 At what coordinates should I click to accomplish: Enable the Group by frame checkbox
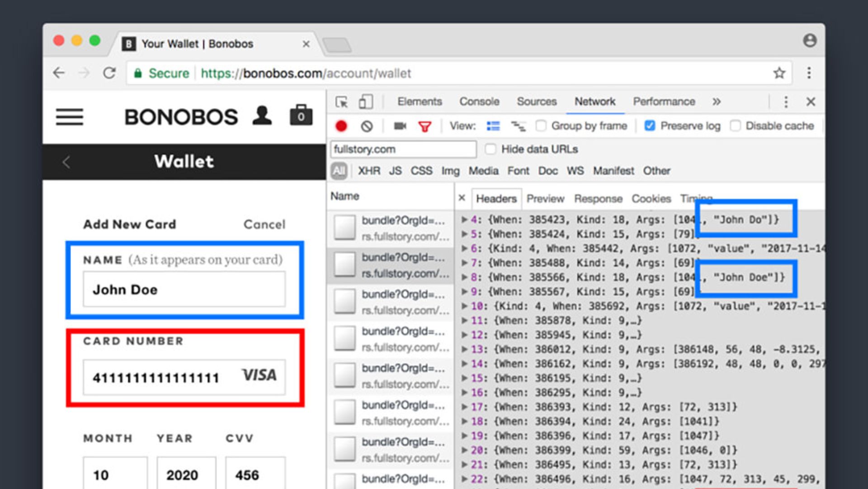541,126
